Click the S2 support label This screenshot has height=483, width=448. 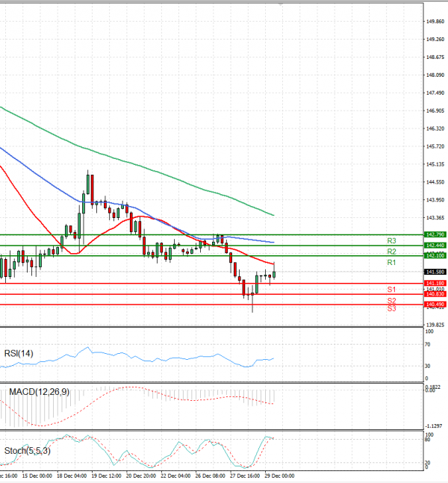point(391,300)
